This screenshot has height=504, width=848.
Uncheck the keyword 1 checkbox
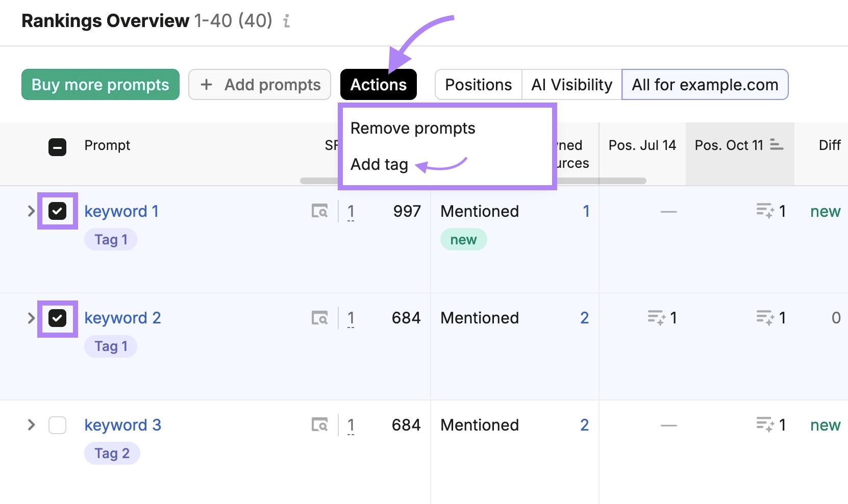pos(57,211)
